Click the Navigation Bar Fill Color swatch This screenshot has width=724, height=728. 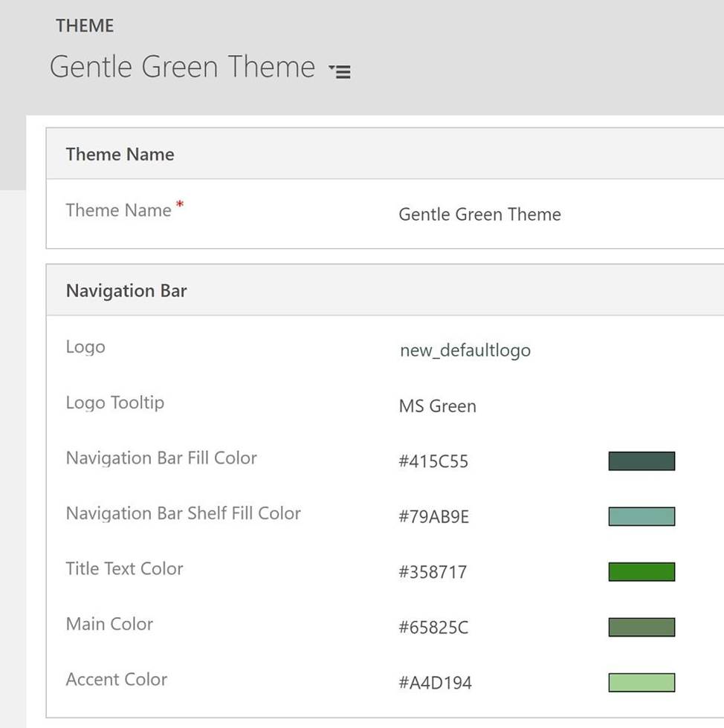click(641, 461)
